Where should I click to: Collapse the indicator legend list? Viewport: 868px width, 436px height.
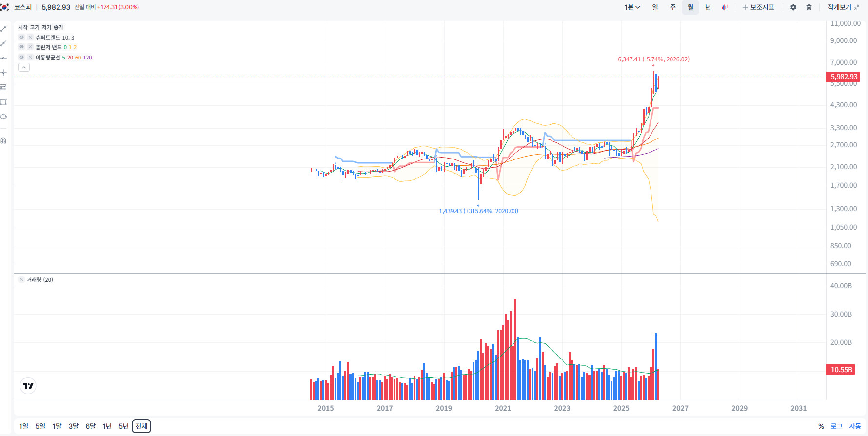pos(24,67)
